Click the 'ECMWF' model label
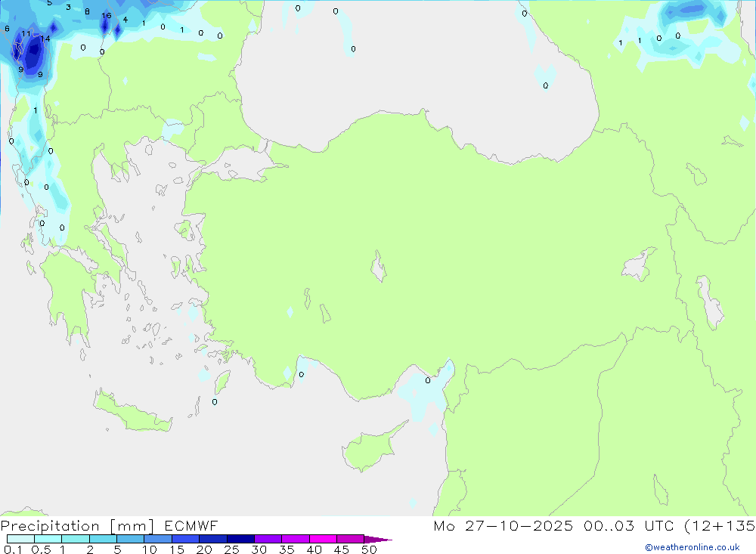This screenshot has height=554, width=756. point(191,525)
